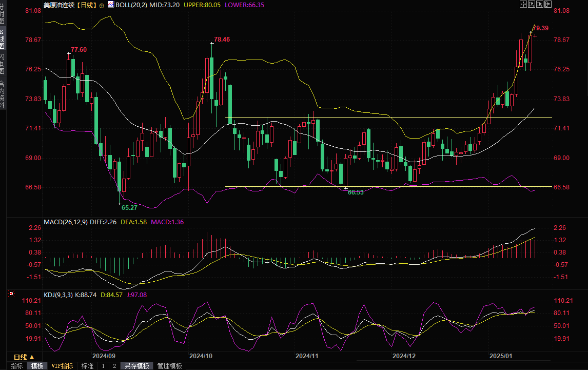The width and height of the screenshot is (588, 370).
Task: Click the chart playback arrow icon
Action: (539, 4)
